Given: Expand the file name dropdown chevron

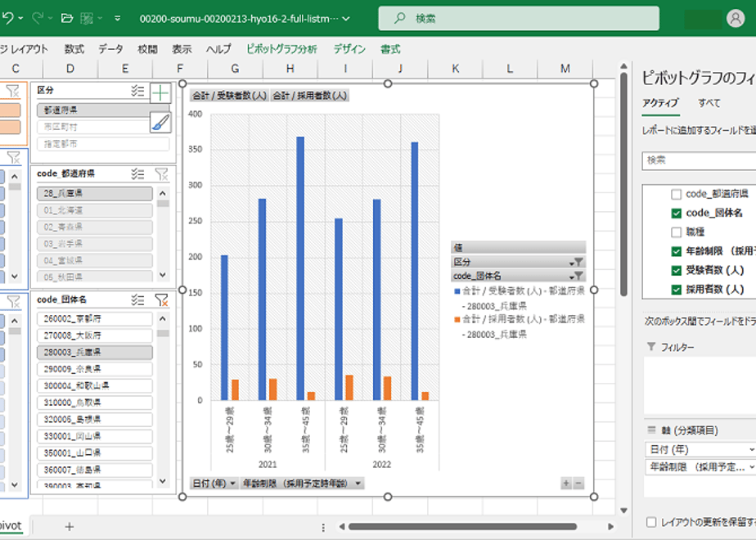Looking at the screenshot, I should coord(346,19).
